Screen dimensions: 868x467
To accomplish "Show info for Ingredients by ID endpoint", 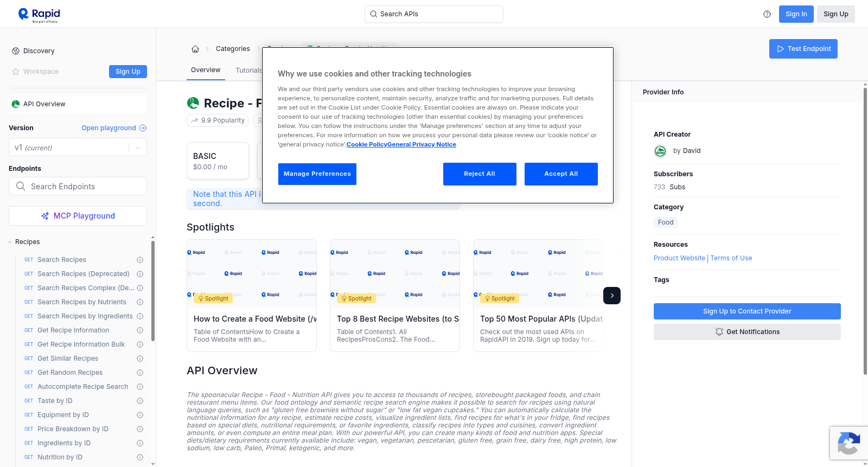I will tap(140, 443).
